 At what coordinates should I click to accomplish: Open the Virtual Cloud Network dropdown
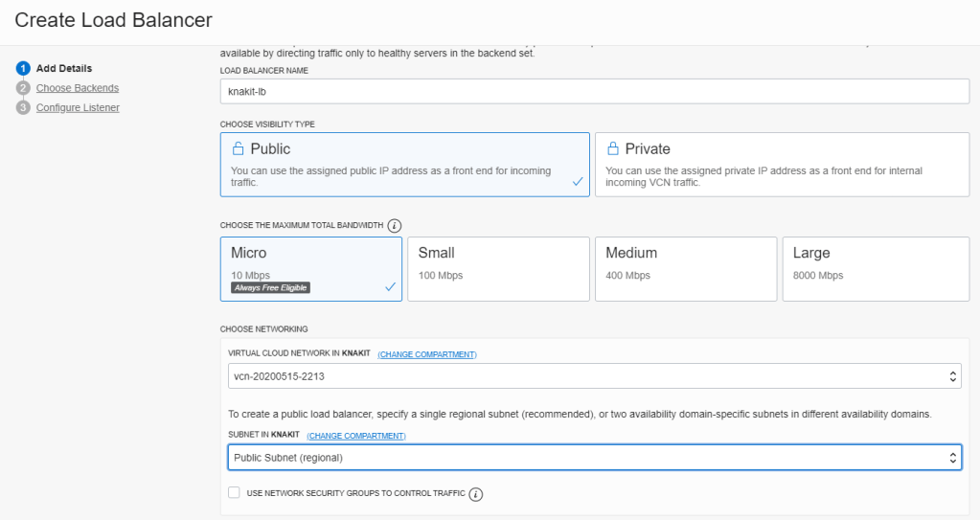[594, 376]
